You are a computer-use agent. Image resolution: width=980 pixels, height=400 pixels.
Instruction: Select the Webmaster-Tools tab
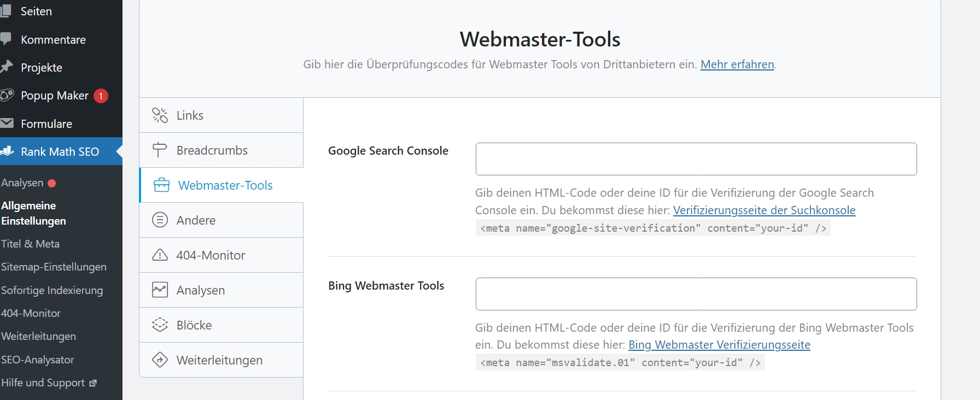(x=221, y=185)
